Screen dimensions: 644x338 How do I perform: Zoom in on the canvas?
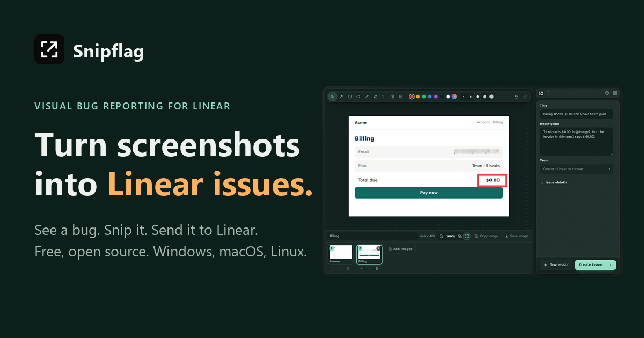point(459,236)
